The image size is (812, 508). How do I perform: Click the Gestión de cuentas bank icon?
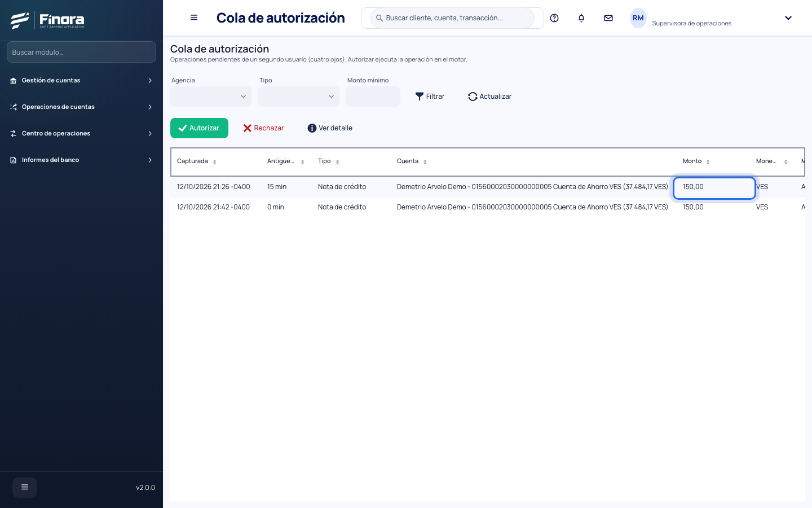point(14,81)
